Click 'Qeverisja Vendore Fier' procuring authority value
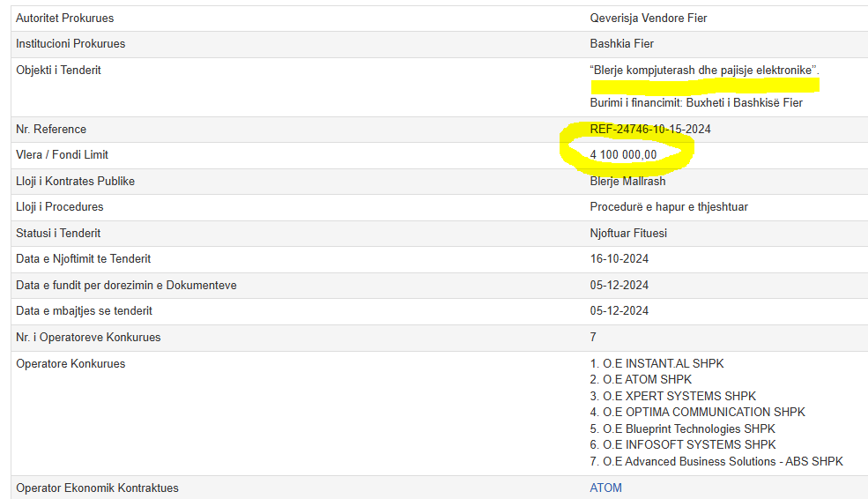 click(648, 18)
